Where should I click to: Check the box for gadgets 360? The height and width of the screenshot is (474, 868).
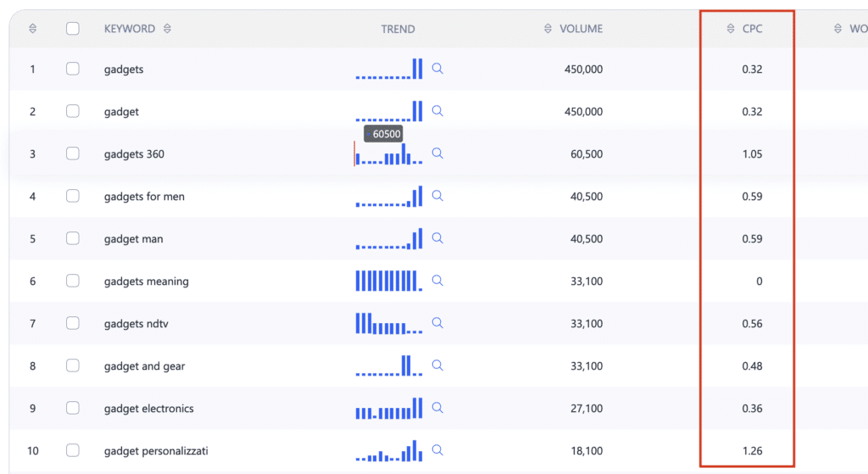73,153
